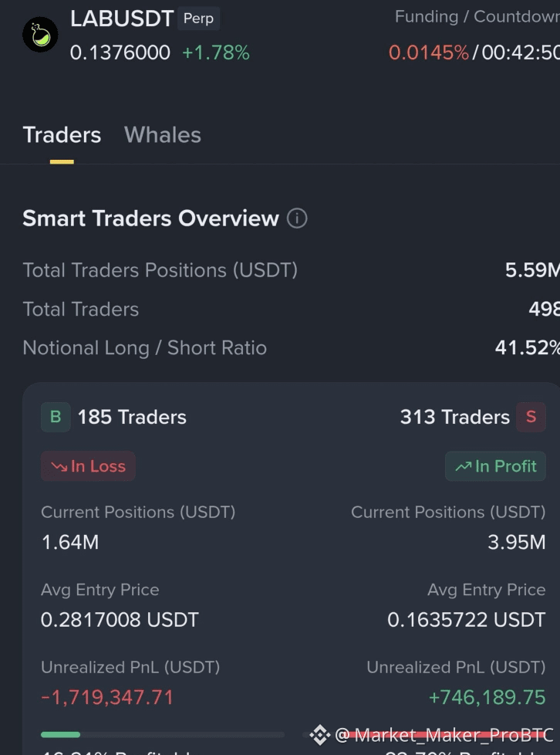Tap the Perp contract label
Image resolution: width=560 pixels, height=755 pixels.
pos(198,19)
